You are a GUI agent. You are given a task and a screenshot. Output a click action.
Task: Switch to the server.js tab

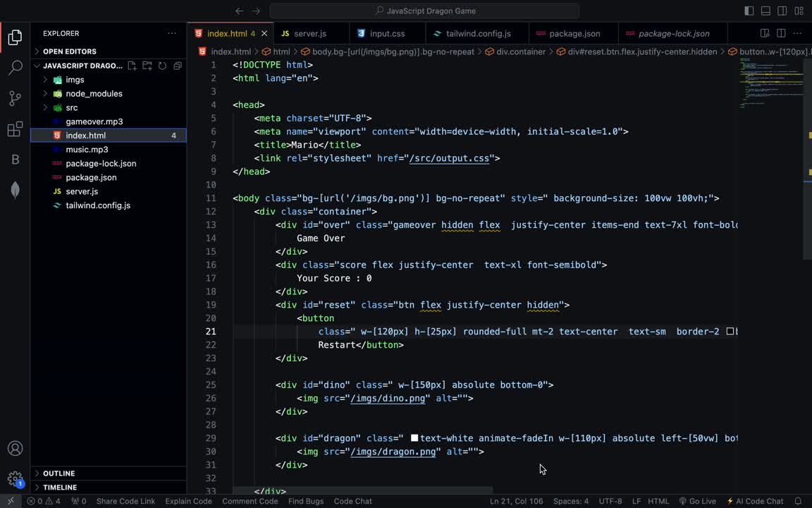(309, 33)
